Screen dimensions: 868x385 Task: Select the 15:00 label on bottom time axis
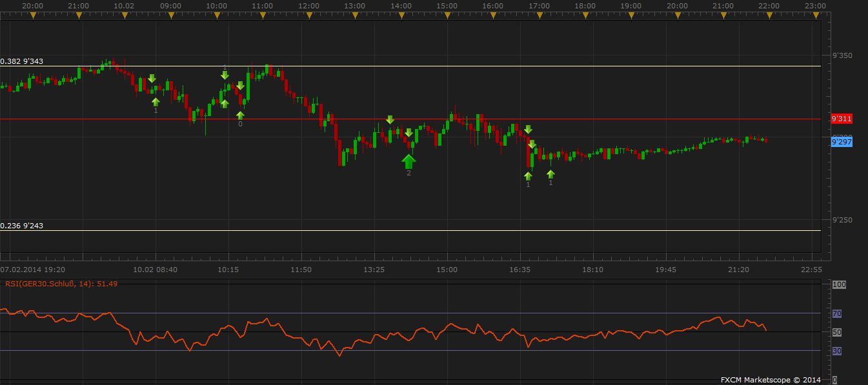click(x=447, y=269)
